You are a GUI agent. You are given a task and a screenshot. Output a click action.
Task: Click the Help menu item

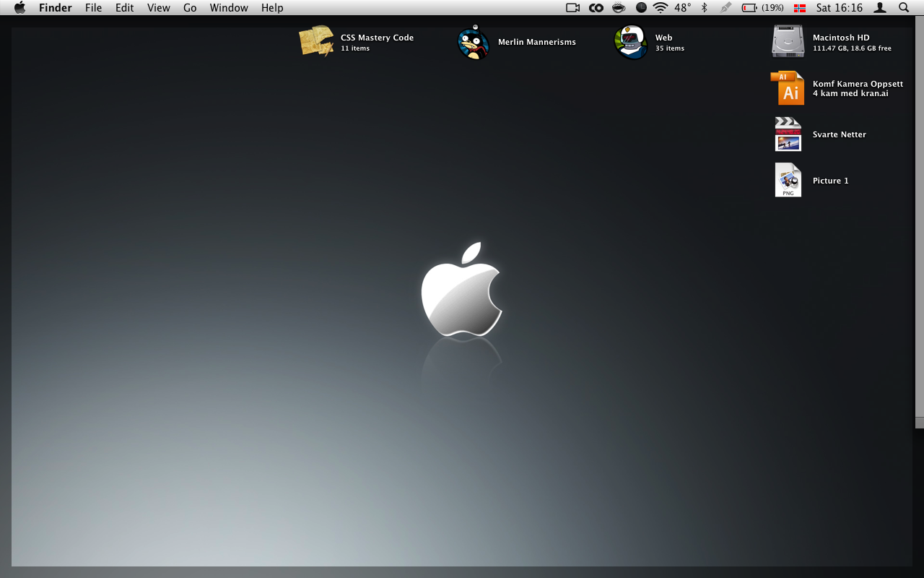272,8
